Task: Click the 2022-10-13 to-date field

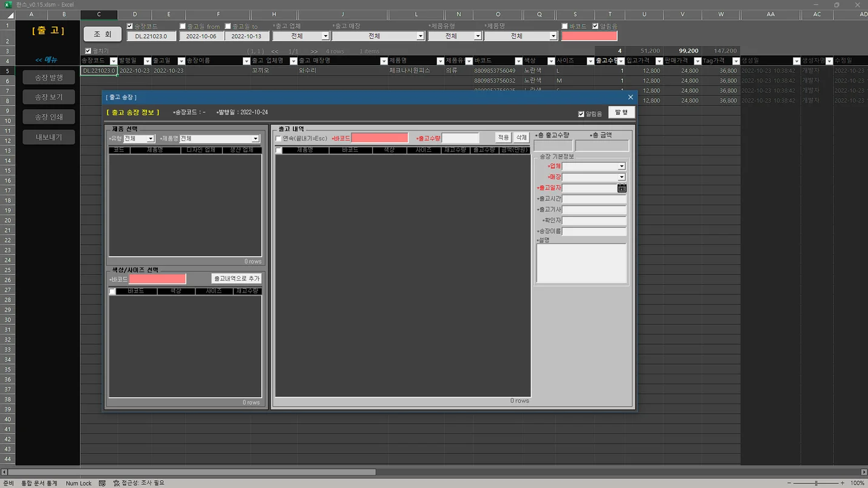Action: pyautogui.click(x=246, y=36)
